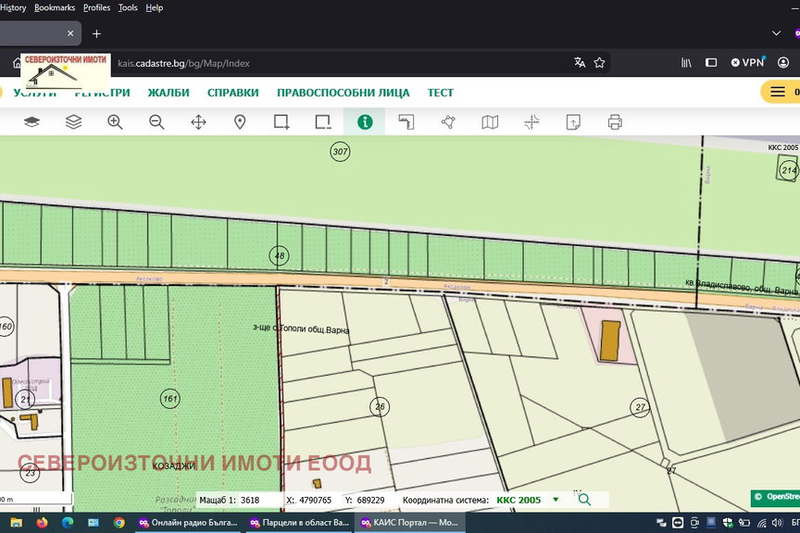Expand the list all tabs chevron
The image size is (800, 533).
click(776, 33)
